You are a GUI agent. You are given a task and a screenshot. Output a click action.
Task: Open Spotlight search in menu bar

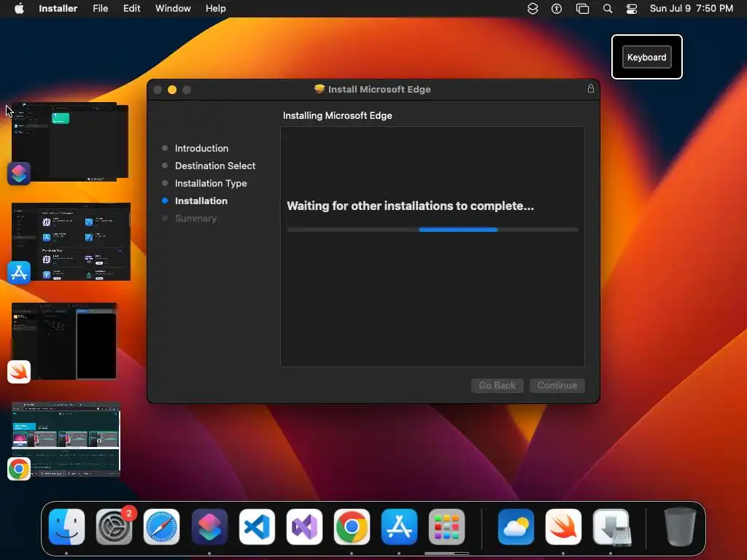click(x=608, y=9)
